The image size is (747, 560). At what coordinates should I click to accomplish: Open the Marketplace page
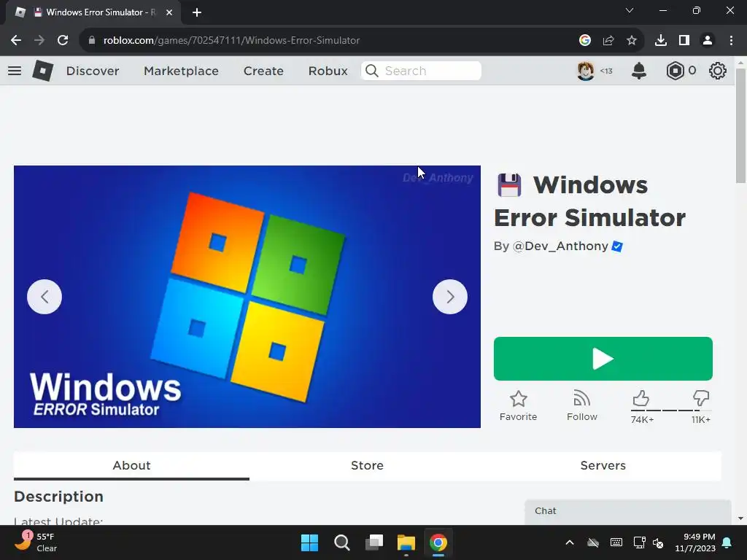click(x=181, y=71)
